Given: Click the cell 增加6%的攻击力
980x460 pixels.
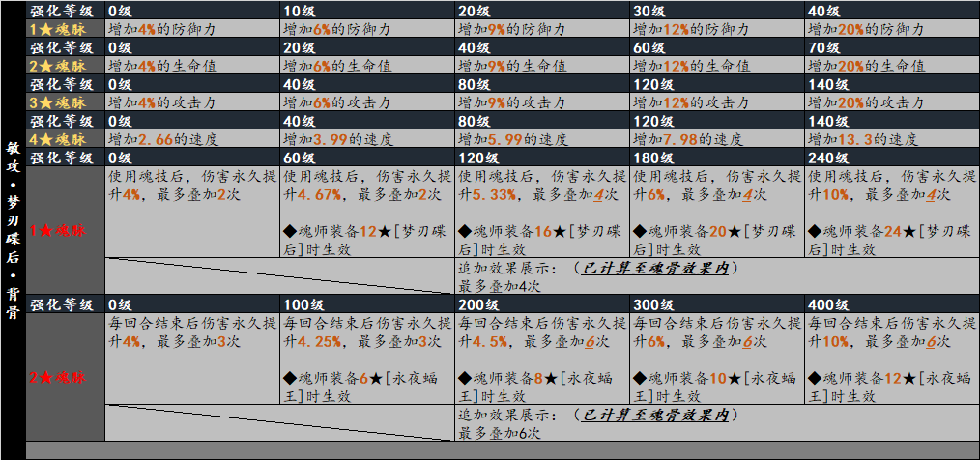Looking at the screenshot, I should click(x=367, y=102).
